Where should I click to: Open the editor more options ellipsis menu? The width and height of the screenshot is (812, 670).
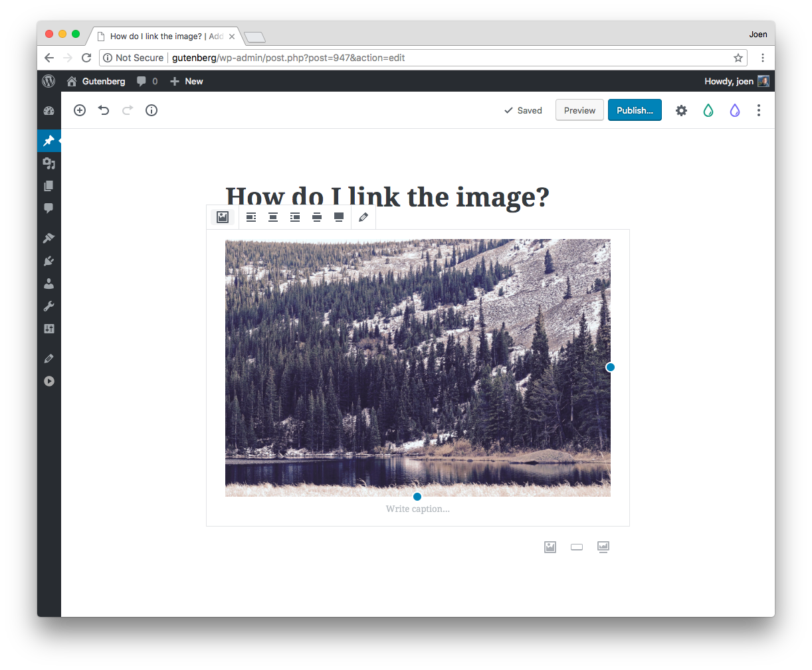tap(759, 110)
